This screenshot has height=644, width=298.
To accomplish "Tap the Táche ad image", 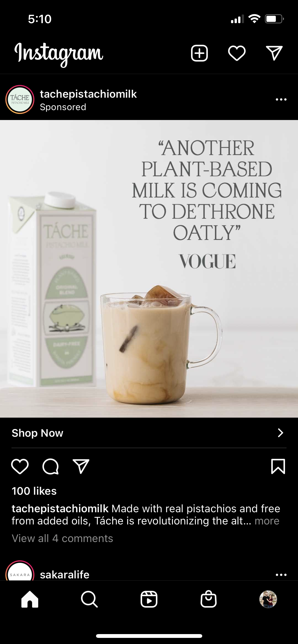I will (x=149, y=269).
